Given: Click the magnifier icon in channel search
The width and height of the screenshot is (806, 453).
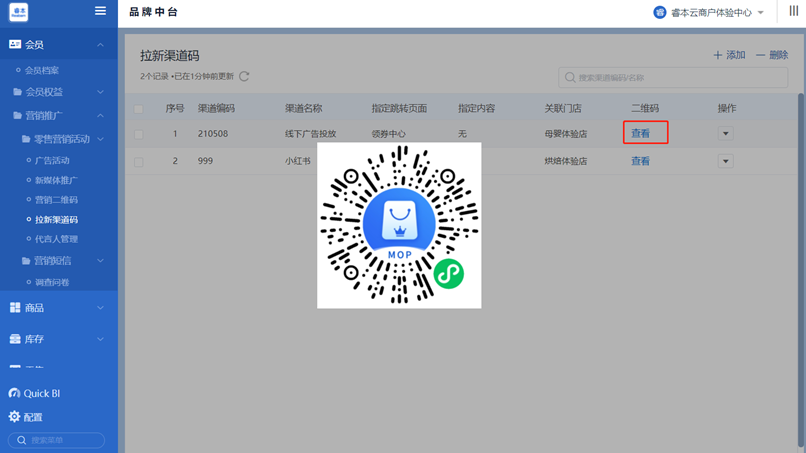Looking at the screenshot, I should [570, 78].
